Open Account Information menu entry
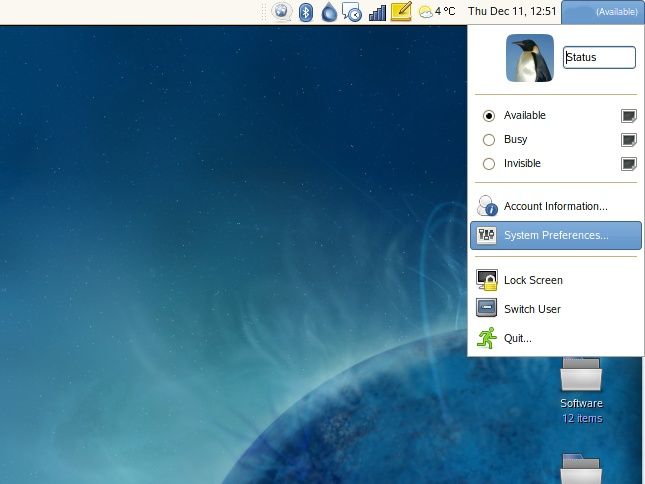The width and height of the screenshot is (645, 484). coord(555,206)
